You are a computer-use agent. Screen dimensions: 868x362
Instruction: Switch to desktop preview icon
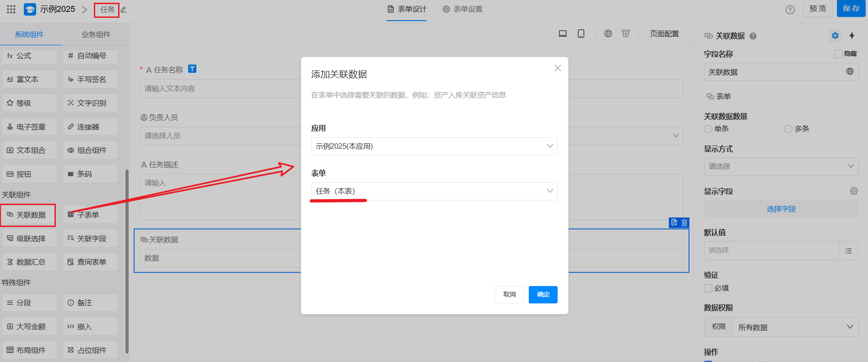coord(563,33)
